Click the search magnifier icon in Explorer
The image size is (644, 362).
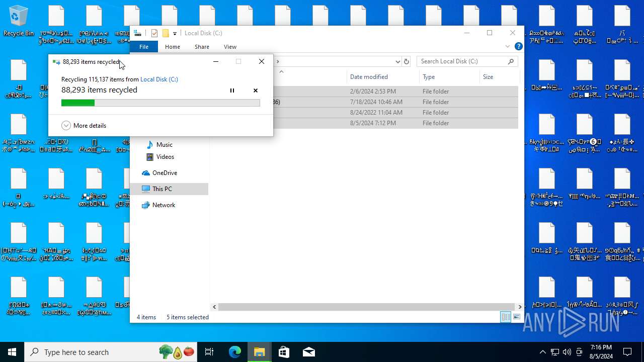coord(511,61)
